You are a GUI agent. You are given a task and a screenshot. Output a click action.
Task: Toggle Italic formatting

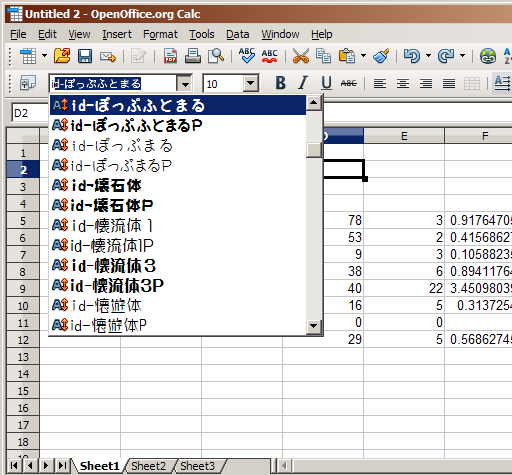pos(303,83)
